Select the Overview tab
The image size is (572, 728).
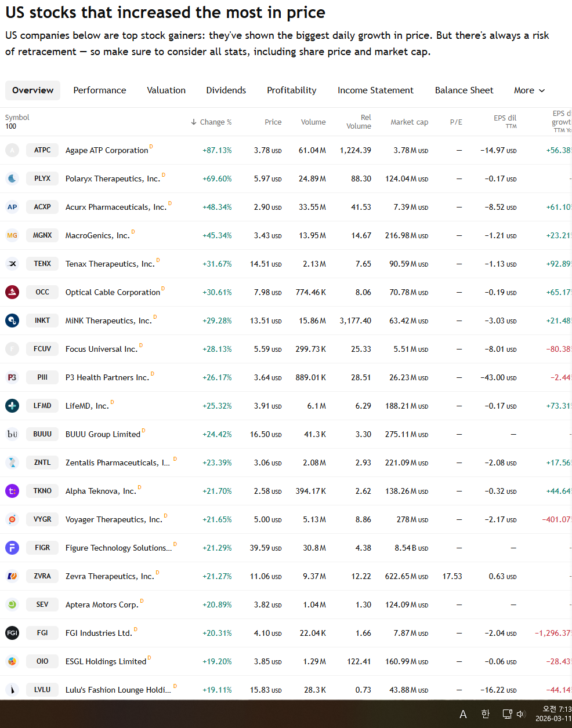32,90
